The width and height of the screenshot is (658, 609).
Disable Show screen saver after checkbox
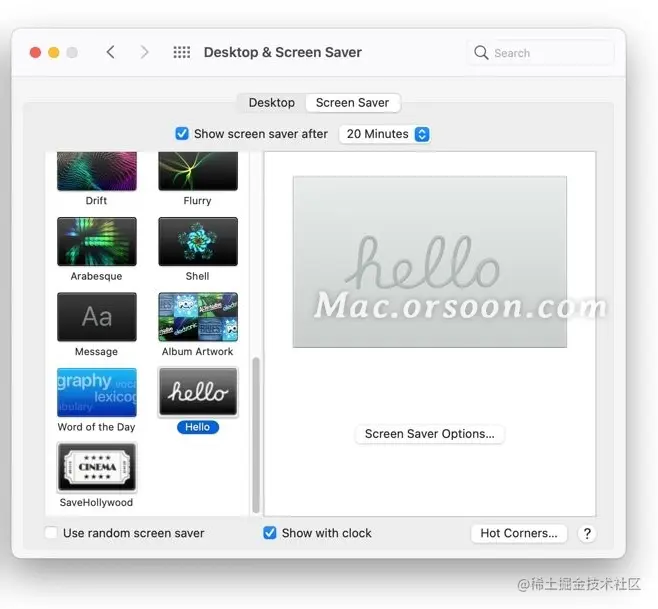click(x=182, y=134)
